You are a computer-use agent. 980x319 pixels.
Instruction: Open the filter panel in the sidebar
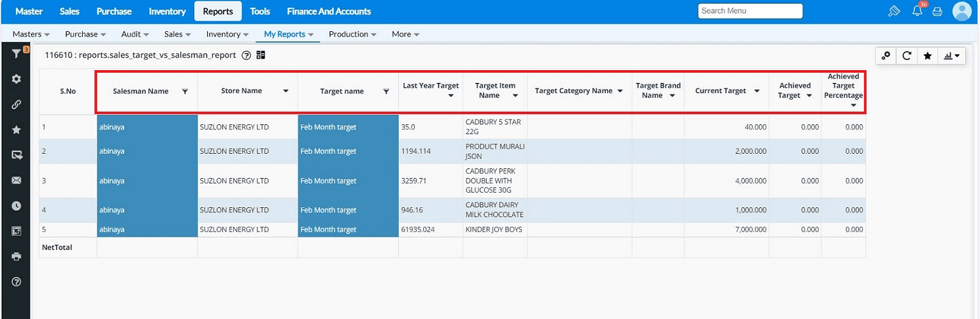(16, 55)
